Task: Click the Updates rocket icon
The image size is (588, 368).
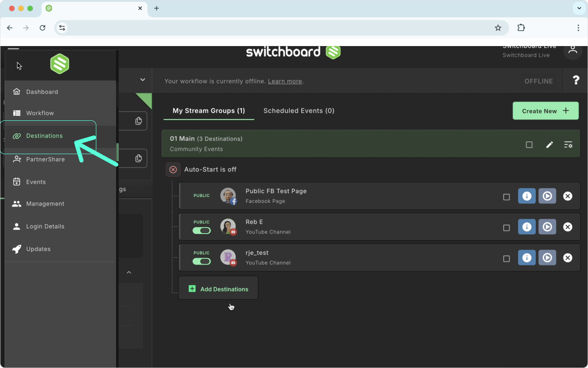Action: point(17,249)
